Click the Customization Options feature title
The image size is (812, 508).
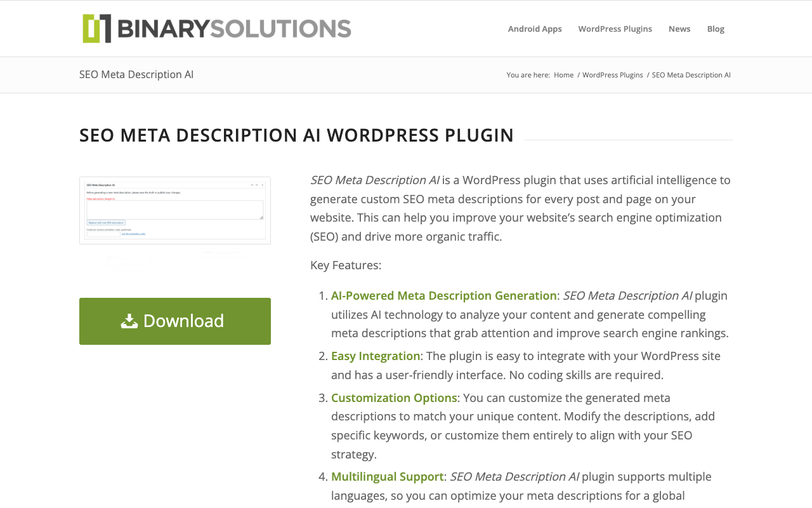[394, 398]
